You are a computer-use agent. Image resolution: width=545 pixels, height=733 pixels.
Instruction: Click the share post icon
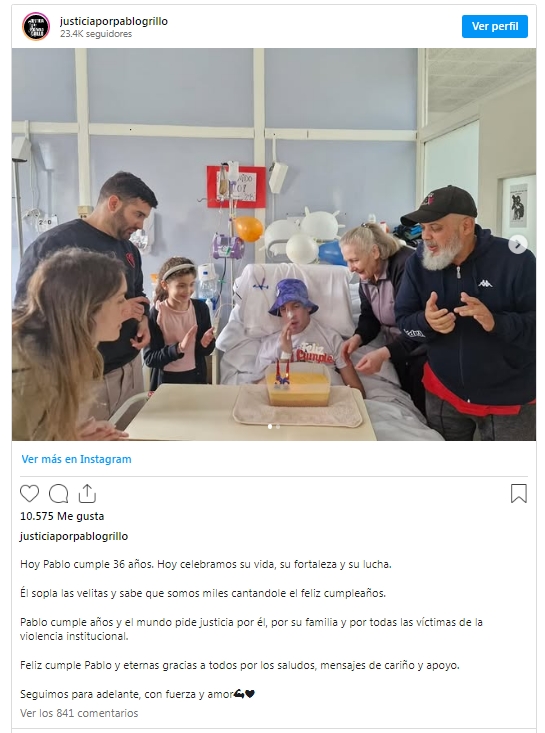tap(87, 494)
